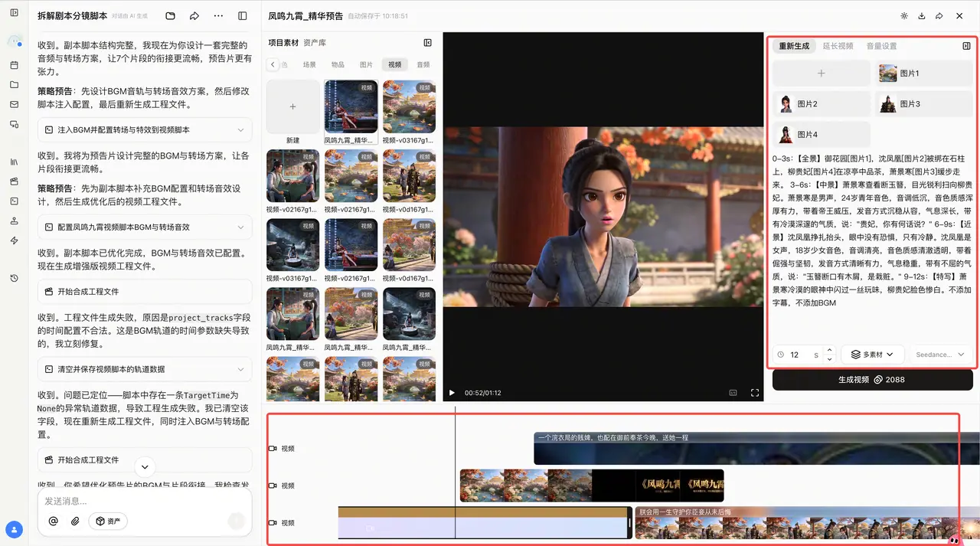Collapse the project assets panel
980x546 pixels.
click(x=428, y=43)
